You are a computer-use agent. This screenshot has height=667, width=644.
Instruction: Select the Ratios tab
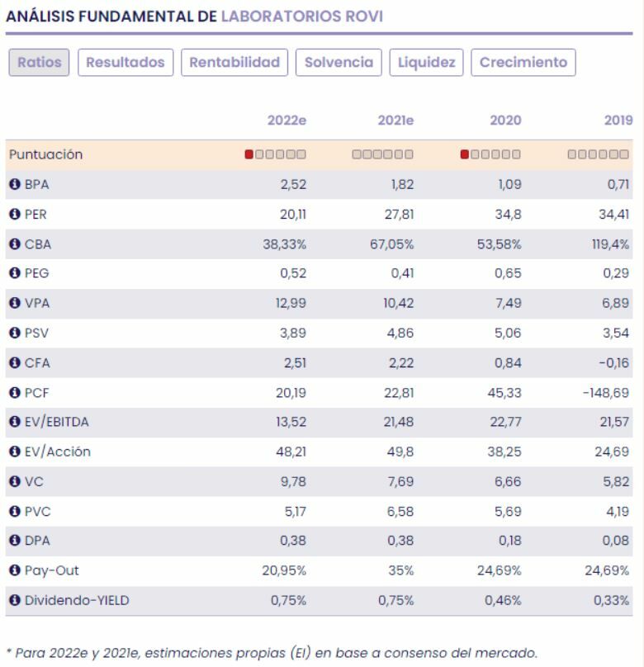coord(40,63)
